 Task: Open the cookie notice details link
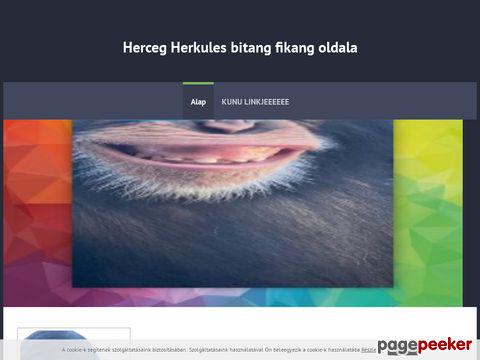tap(368, 350)
